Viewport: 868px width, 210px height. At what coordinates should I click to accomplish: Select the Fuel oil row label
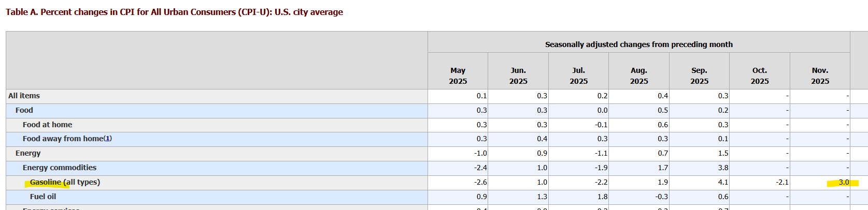(43, 197)
